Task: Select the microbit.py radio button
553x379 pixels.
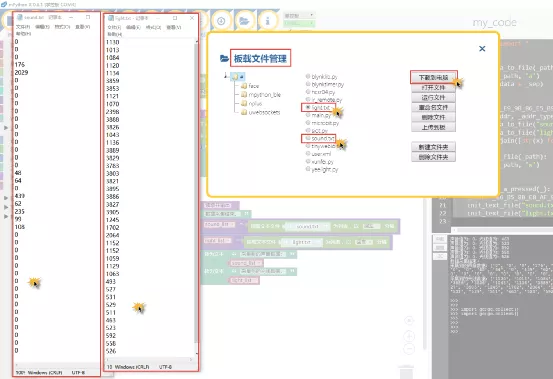Action: coord(308,123)
